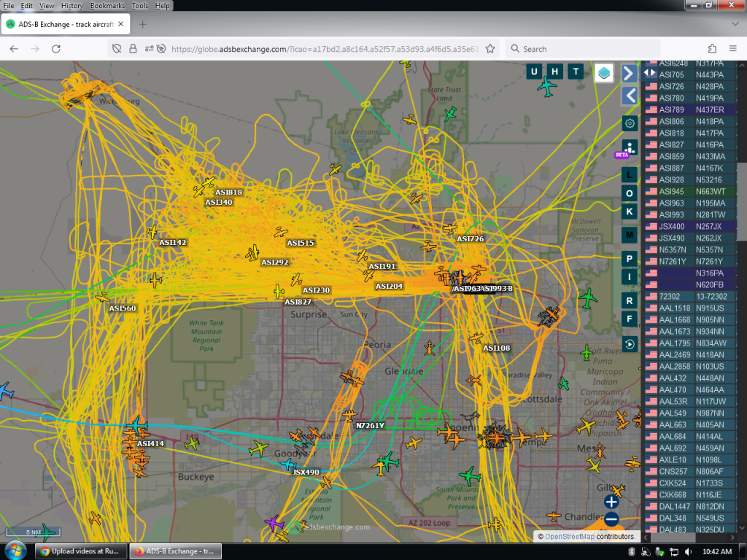Zoom in the map with plus
Image resolution: width=747 pixels, height=560 pixels.
point(611,502)
